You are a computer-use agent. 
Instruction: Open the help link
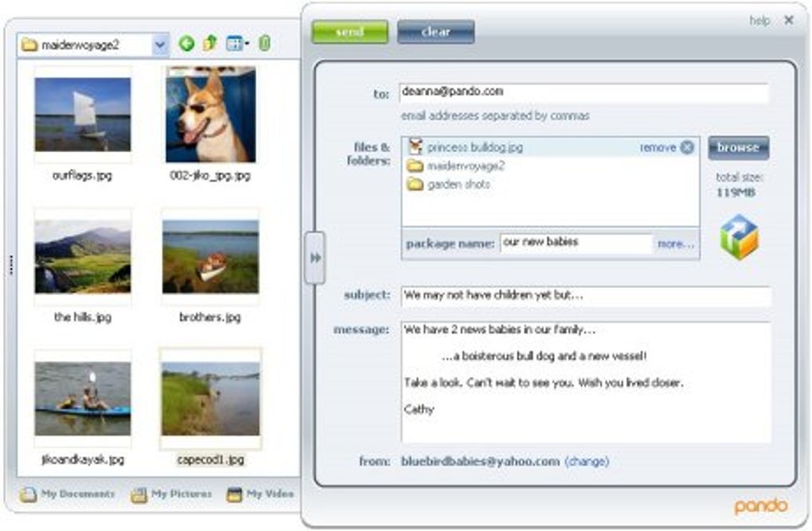pos(759,21)
